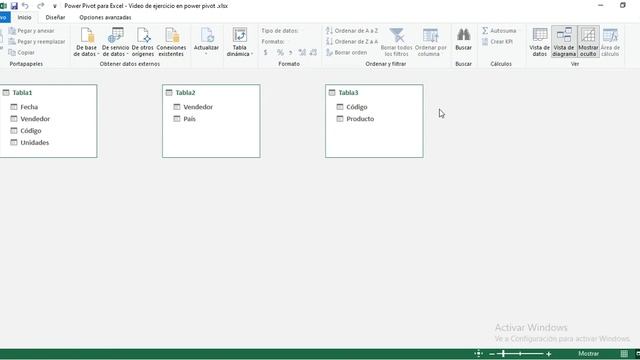Apply percentage format icon
This screenshot has height=360, width=640.
pos(280,52)
